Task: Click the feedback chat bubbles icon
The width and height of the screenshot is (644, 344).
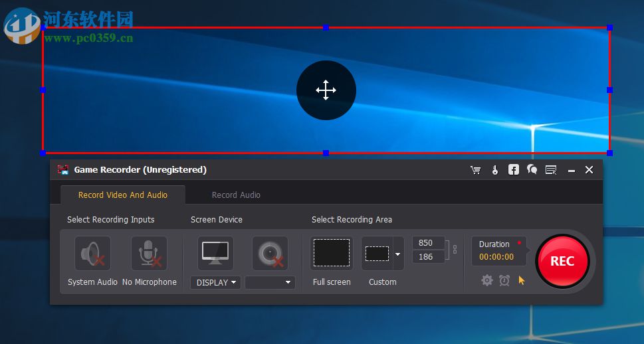Action: pyautogui.click(x=532, y=169)
